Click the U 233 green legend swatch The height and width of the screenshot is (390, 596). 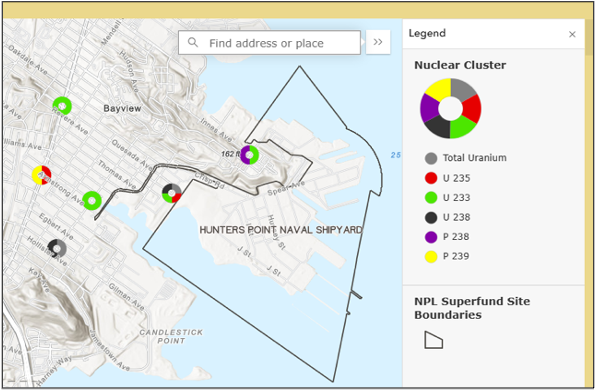[x=431, y=197]
